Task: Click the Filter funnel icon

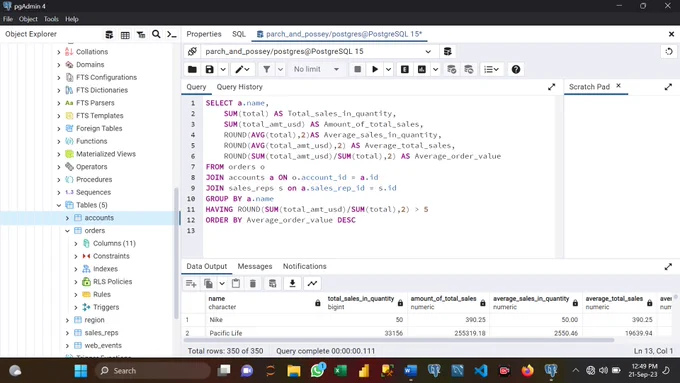Action: [266, 69]
